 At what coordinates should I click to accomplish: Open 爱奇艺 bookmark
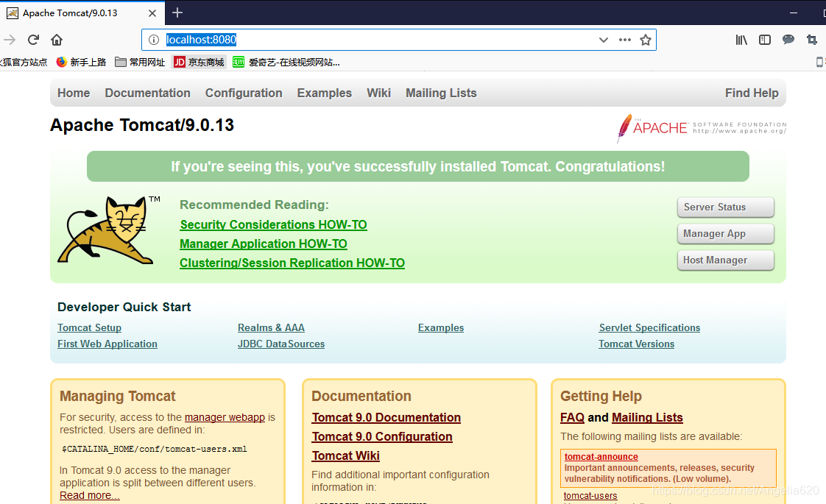coord(286,62)
